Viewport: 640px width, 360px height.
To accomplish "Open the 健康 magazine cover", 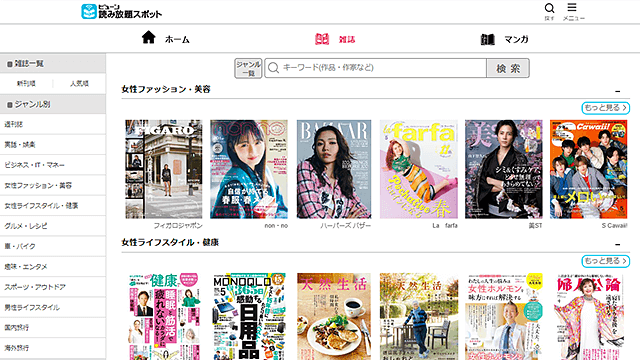I will 164,316.
